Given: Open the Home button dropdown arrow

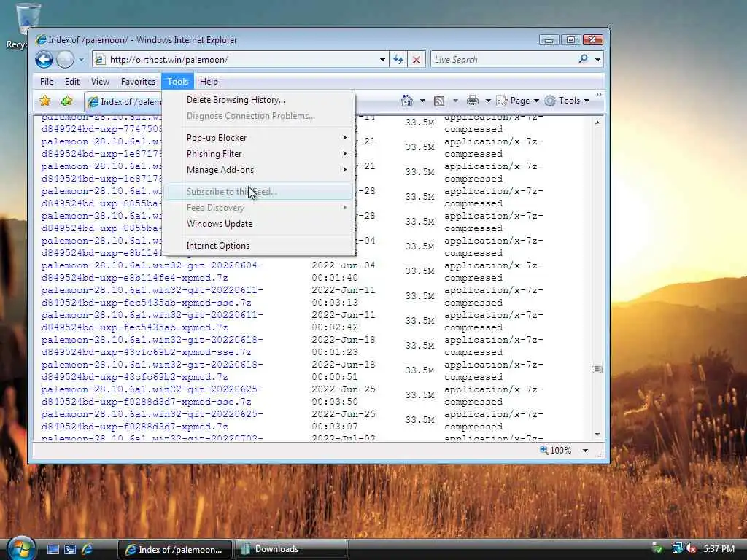Looking at the screenshot, I should pos(422,101).
